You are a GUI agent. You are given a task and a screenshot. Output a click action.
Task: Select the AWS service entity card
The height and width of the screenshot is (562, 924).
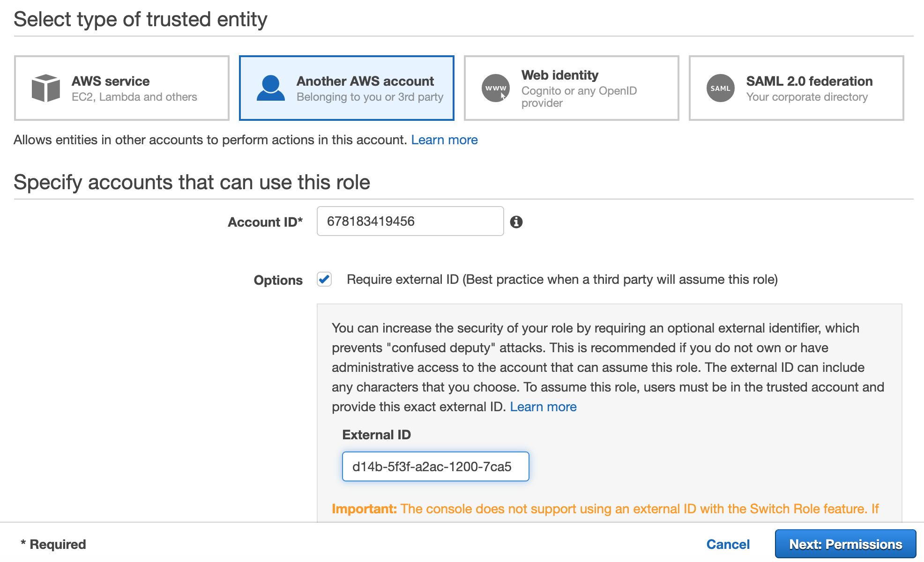(x=122, y=88)
